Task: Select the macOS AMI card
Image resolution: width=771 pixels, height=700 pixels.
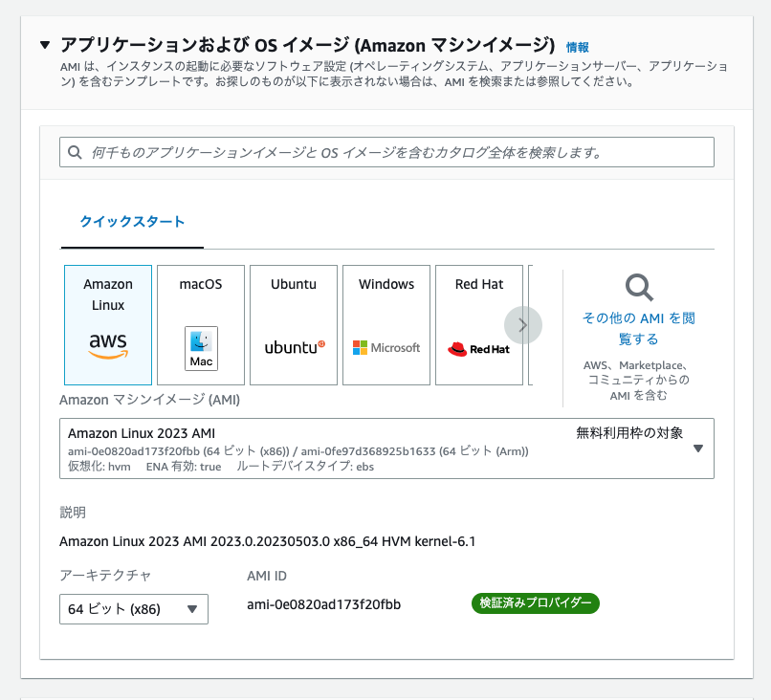Action: point(201,325)
